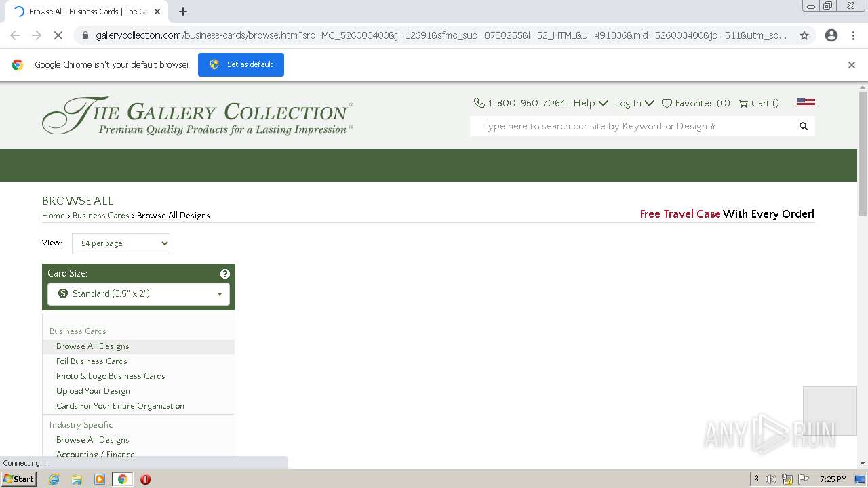868x488 pixels.
Task: Stop loading the page
Action: (x=58, y=35)
